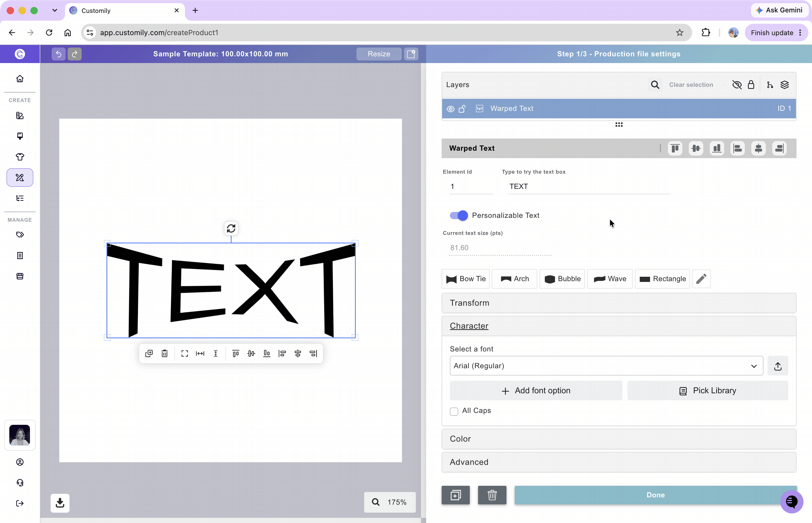Select the Bubble warp shape

[x=562, y=279]
